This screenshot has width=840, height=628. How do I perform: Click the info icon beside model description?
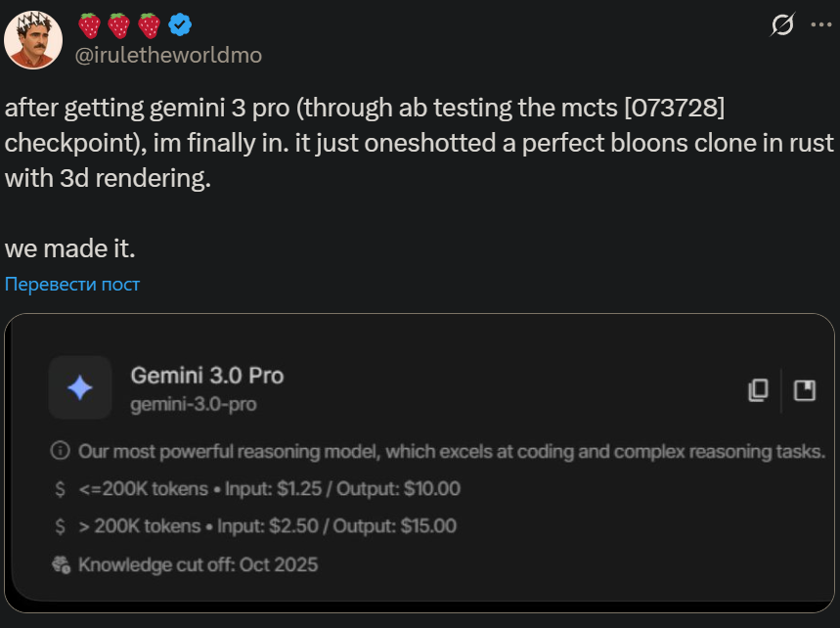point(61,451)
